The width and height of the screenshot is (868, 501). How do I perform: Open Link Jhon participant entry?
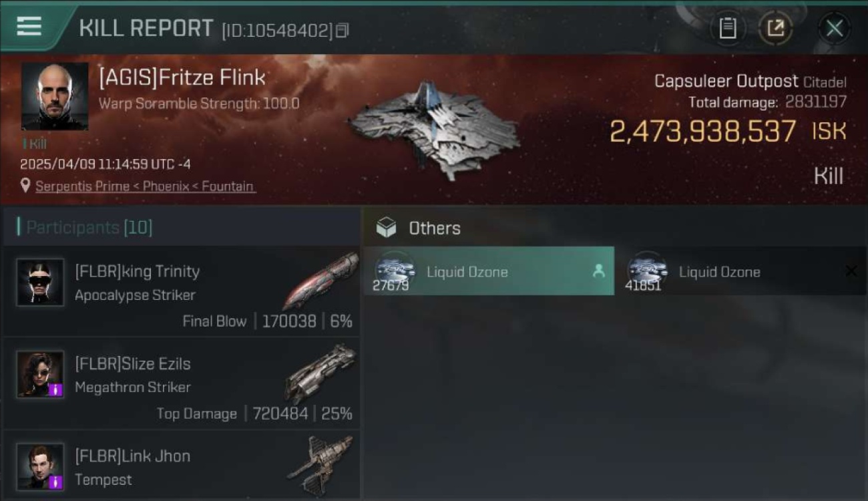pos(182,466)
